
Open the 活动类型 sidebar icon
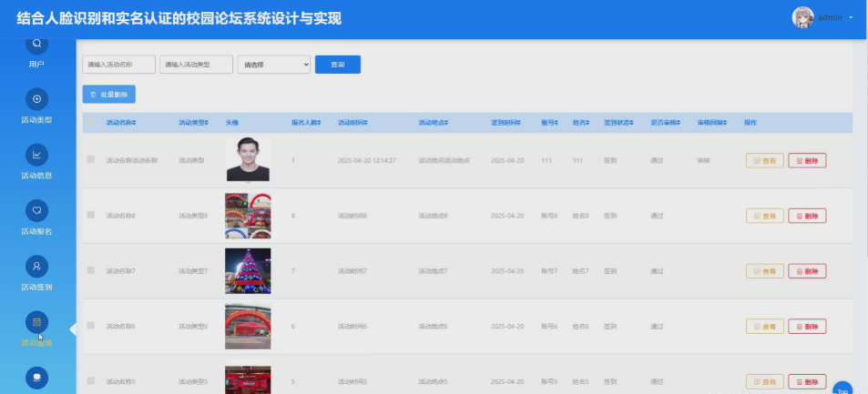(x=36, y=99)
